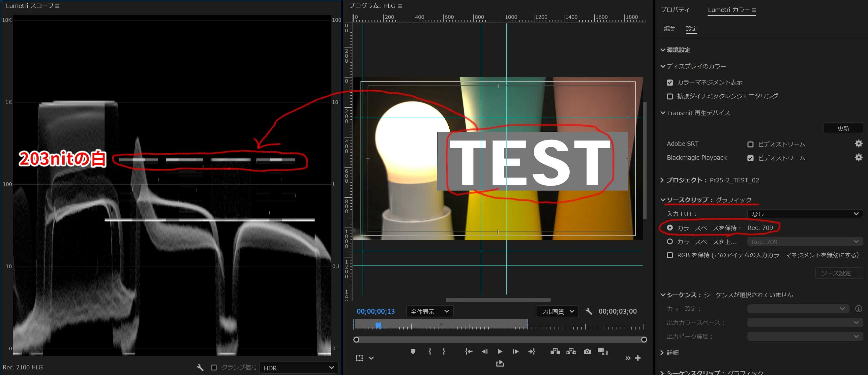This screenshot has height=375, width=868.
Task: Click the Export Frame camera icon
Action: tap(587, 351)
